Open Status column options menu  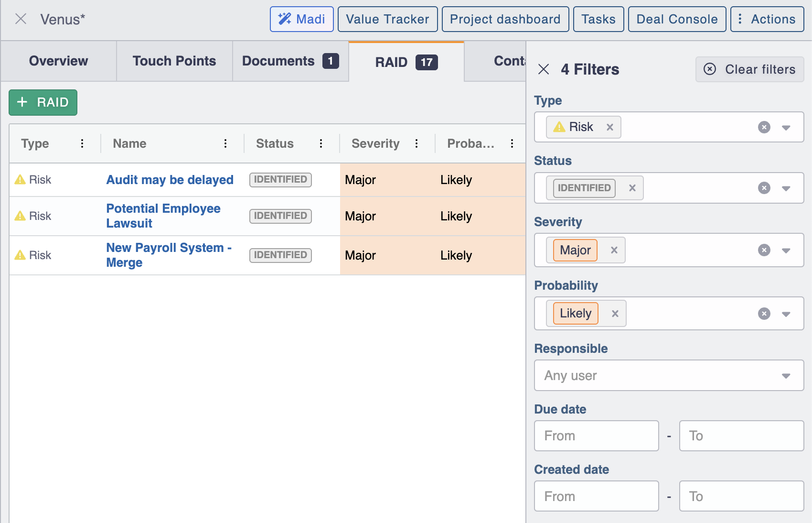(x=321, y=143)
